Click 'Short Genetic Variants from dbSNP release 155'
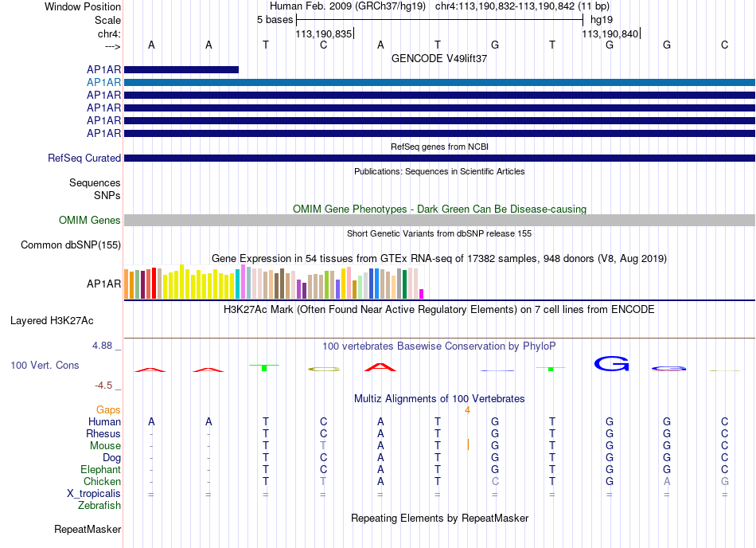 pyautogui.click(x=439, y=233)
